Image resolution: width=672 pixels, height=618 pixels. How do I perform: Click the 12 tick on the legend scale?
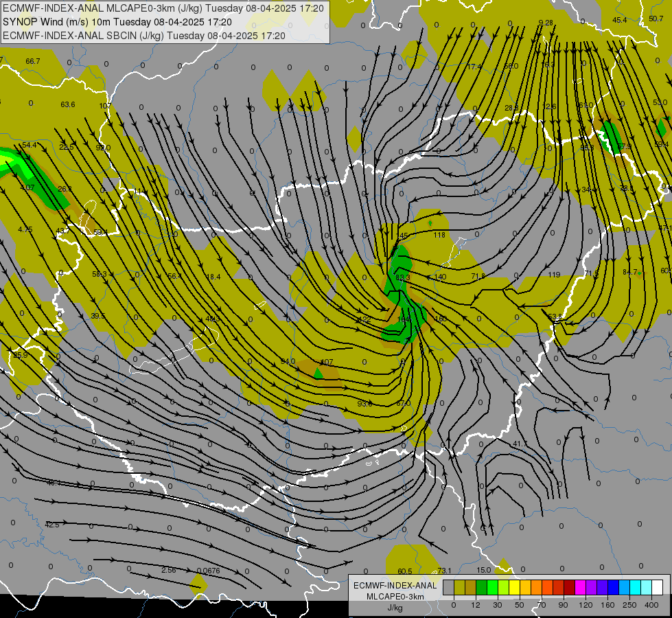click(x=476, y=605)
